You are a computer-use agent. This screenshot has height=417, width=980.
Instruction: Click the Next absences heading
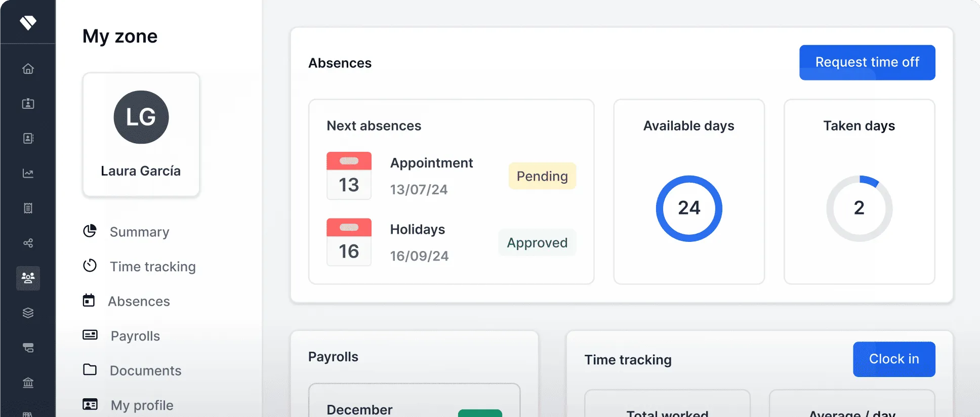[x=374, y=126]
